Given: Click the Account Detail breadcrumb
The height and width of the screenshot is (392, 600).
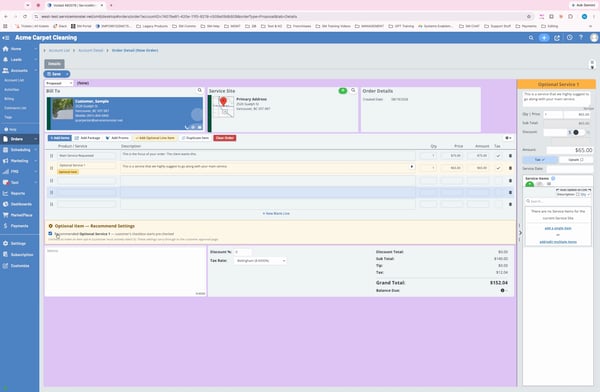Looking at the screenshot, I should 91,51.
